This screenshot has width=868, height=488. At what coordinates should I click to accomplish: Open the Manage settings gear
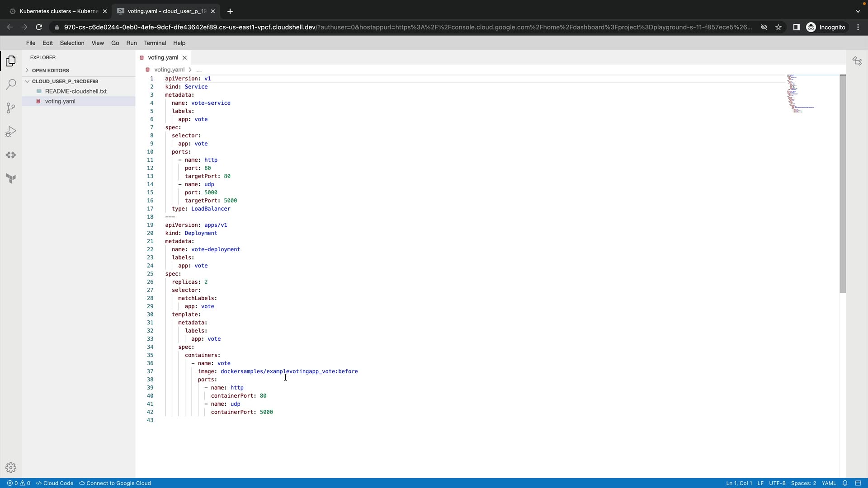[x=11, y=468]
